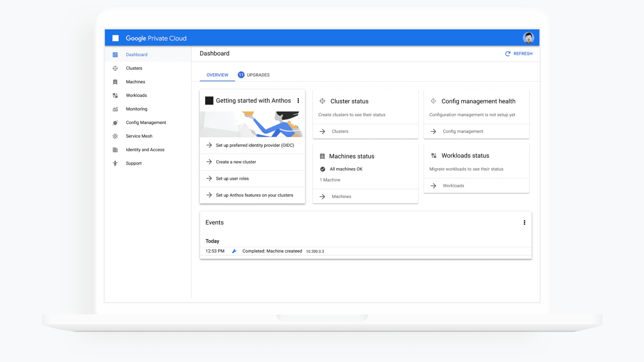Go to Clusters from Cluster status card
Viewport: 644px width, 362px height.
(x=340, y=131)
